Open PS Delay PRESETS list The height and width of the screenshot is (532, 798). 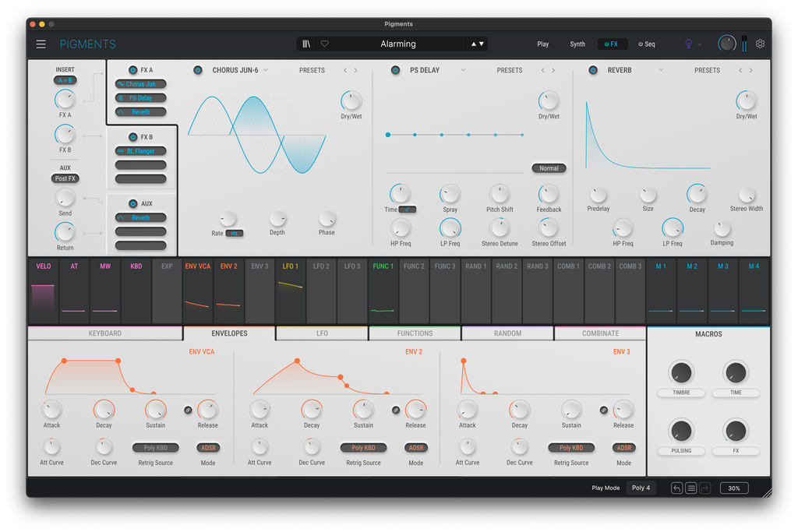(x=510, y=71)
